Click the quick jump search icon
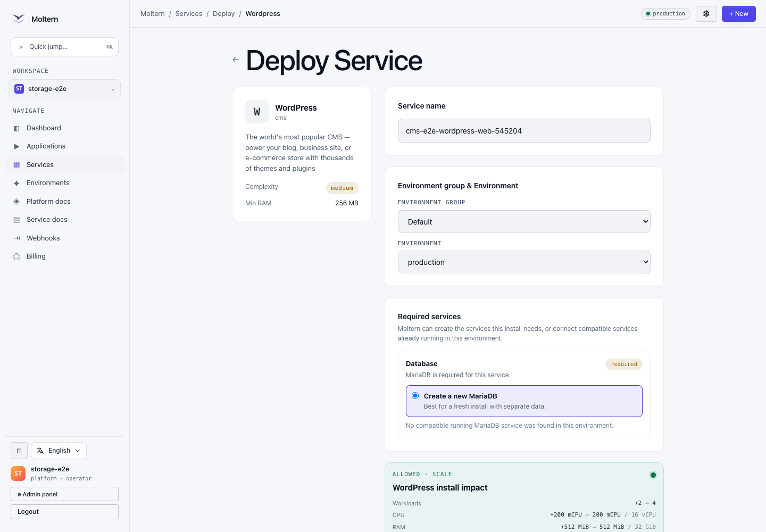766x532 pixels. pos(21,47)
